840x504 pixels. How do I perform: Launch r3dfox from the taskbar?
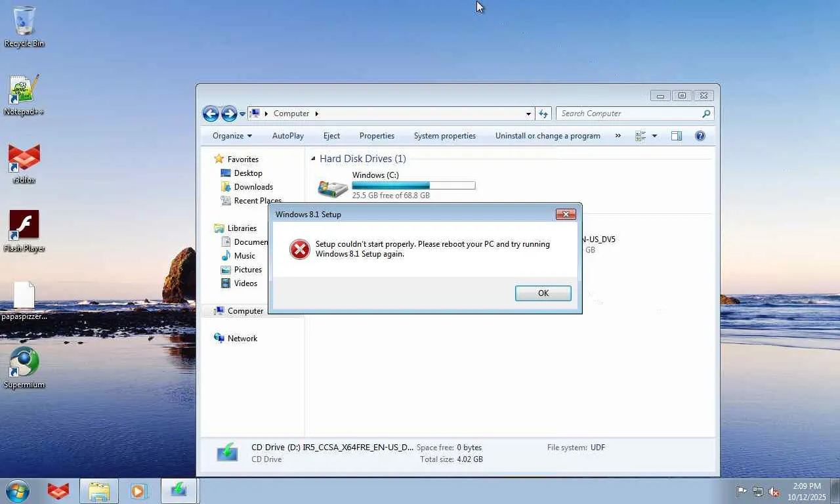pyautogui.click(x=58, y=491)
